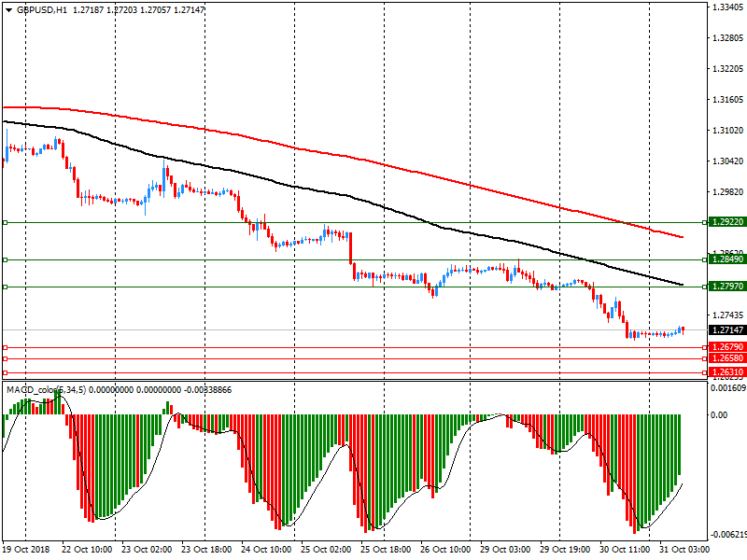Click the MACD 0.00 zero level scale label
Viewport: 747px width, 560px height.
pos(717,414)
